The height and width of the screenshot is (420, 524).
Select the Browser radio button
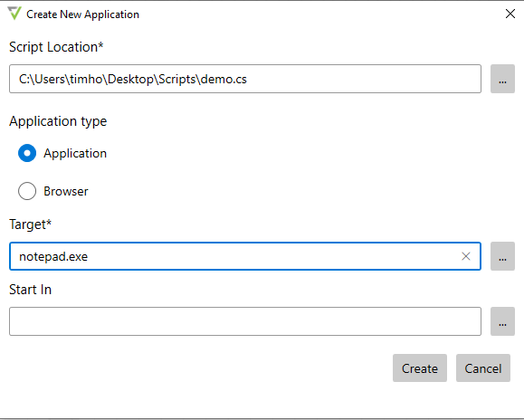click(x=27, y=191)
